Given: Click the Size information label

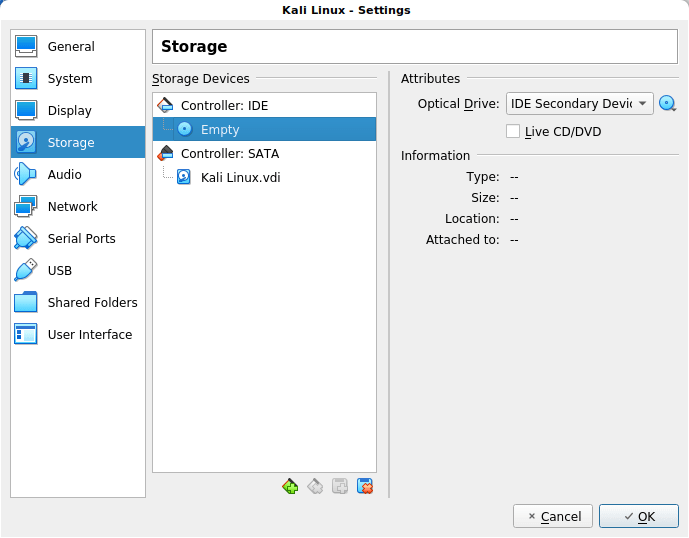Looking at the screenshot, I should [x=485, y=198].
